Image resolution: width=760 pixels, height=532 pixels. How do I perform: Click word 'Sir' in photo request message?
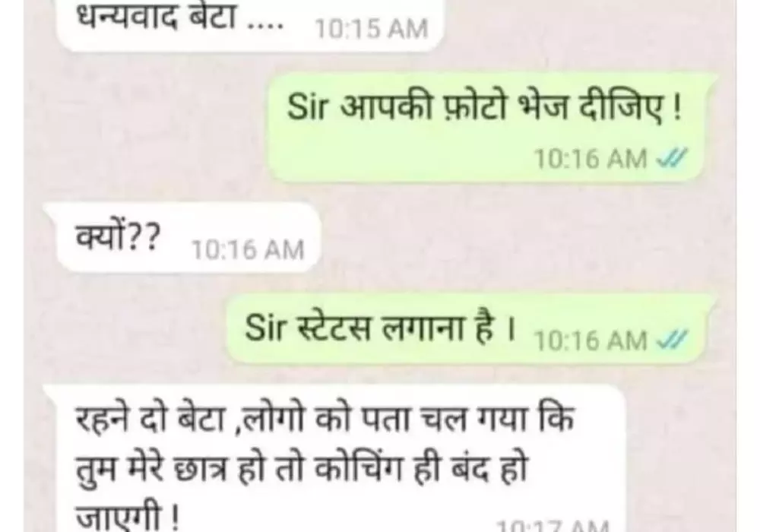click(309, 106)
